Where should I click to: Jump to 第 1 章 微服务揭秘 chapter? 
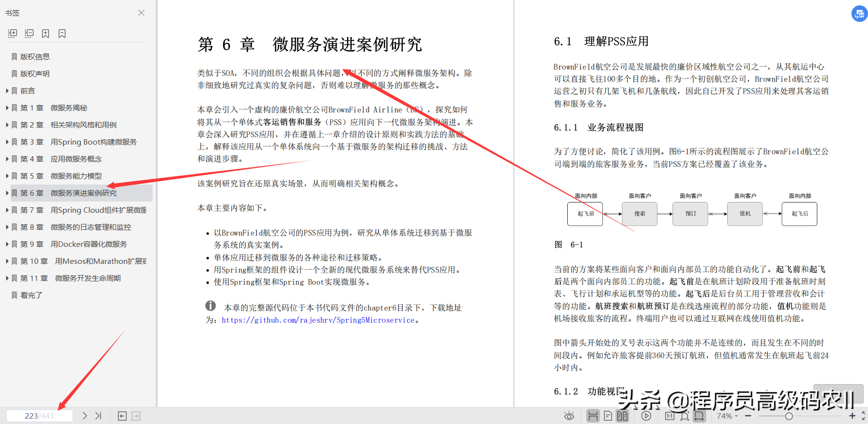[x=54, y=108]
